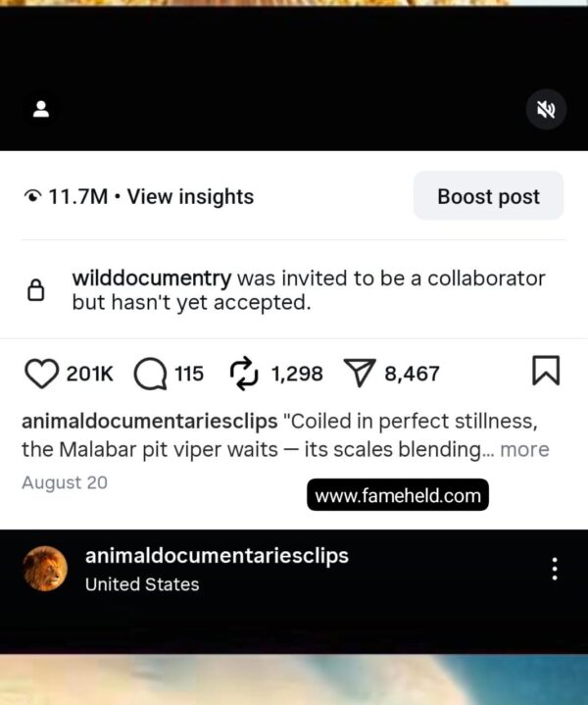Unmute the video with the speaker toggle

point(546,109)
